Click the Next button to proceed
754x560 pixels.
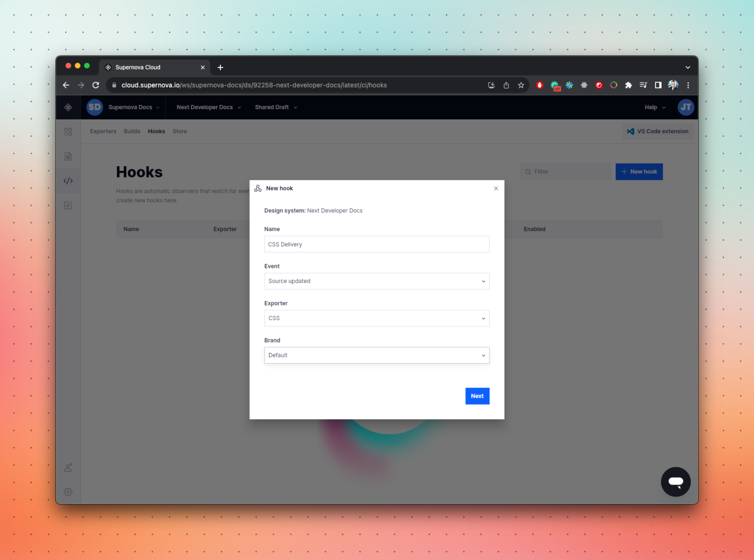click(477, 395)
